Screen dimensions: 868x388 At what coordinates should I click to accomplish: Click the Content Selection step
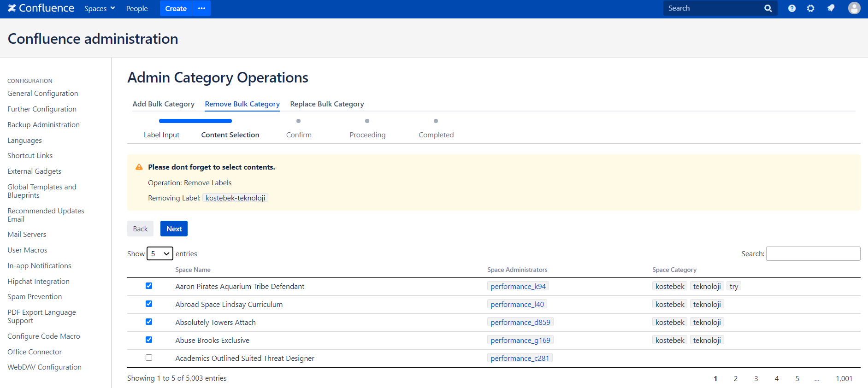pyautogui.click(x=230, y=135)
